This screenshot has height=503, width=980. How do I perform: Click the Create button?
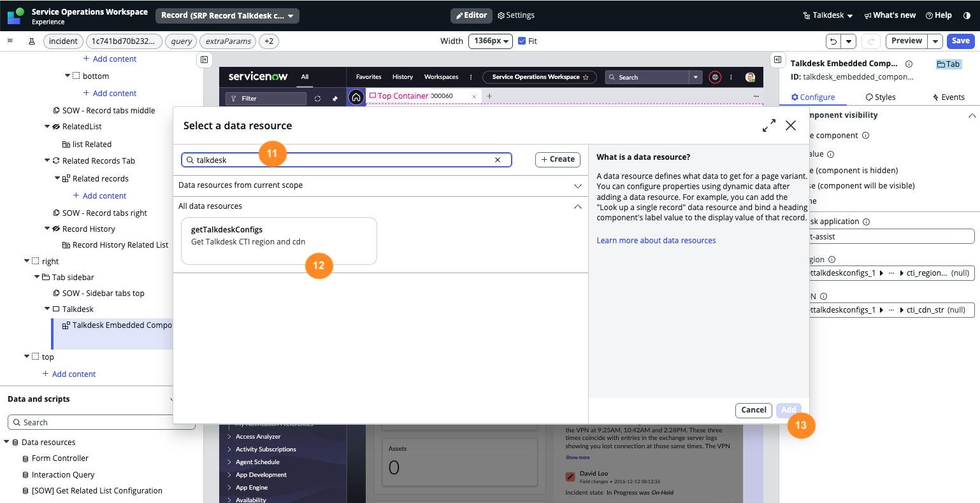tap(558, 159)
